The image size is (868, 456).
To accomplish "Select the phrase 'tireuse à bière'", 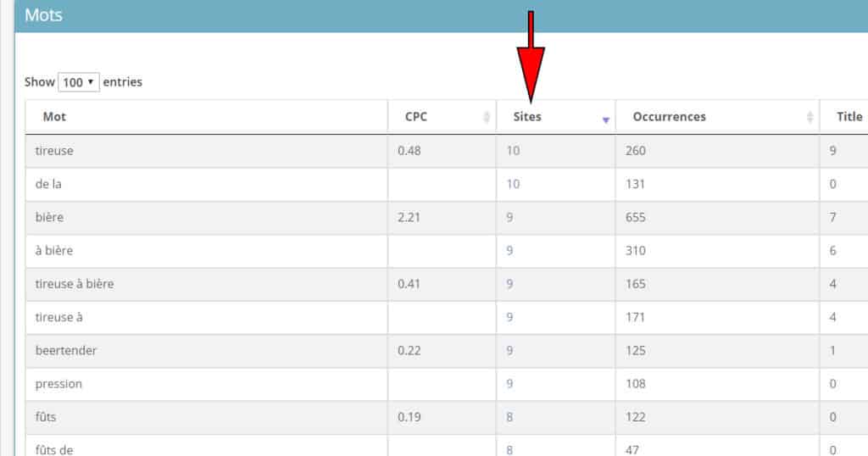I will pyautogui.click(x=75, y=283).
